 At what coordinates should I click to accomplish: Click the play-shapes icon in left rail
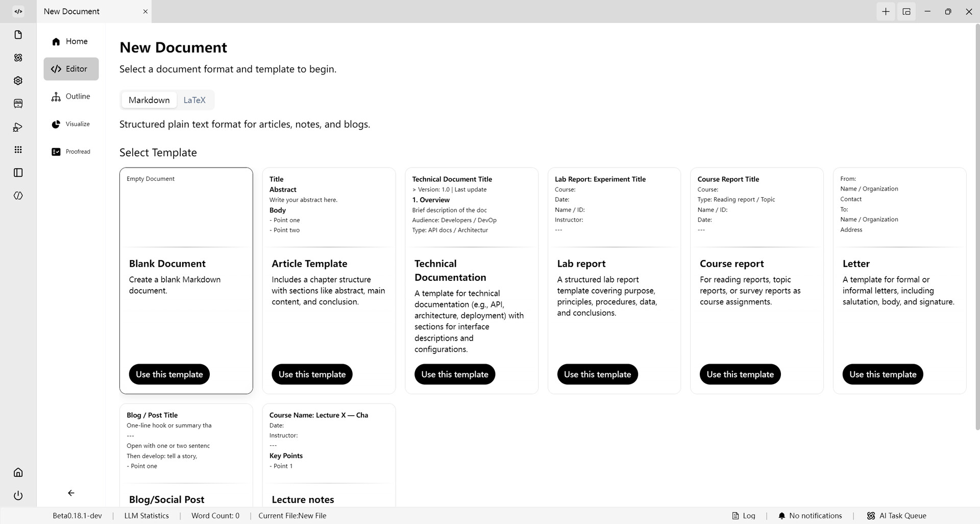tap(18, 127)
